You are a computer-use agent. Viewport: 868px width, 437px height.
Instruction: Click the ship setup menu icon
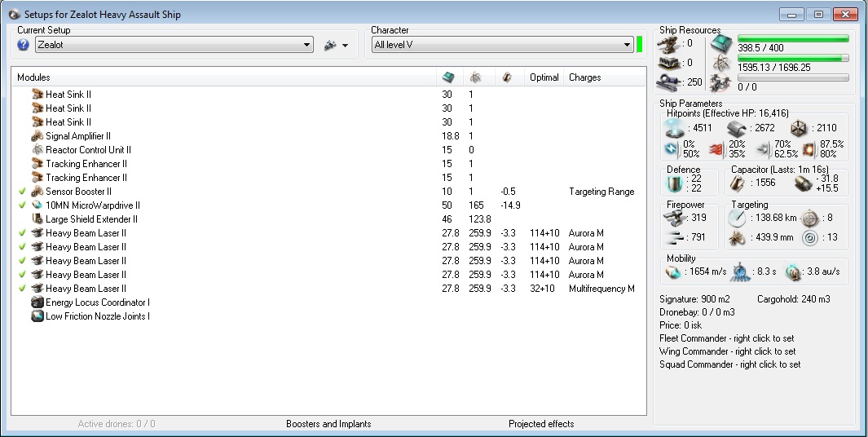(330, 46)
